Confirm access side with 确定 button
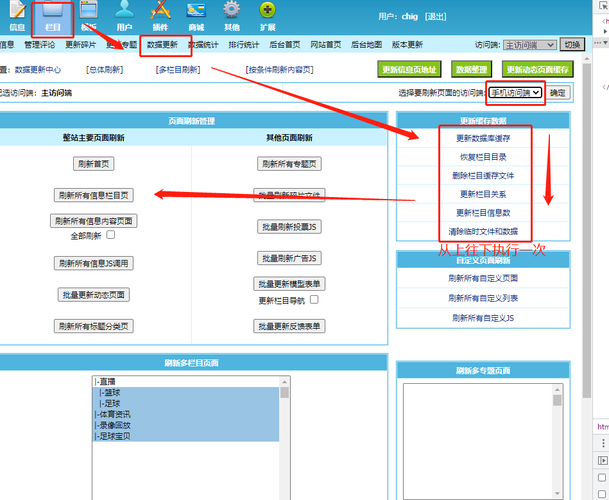609x500 pixels. (558, 93)
